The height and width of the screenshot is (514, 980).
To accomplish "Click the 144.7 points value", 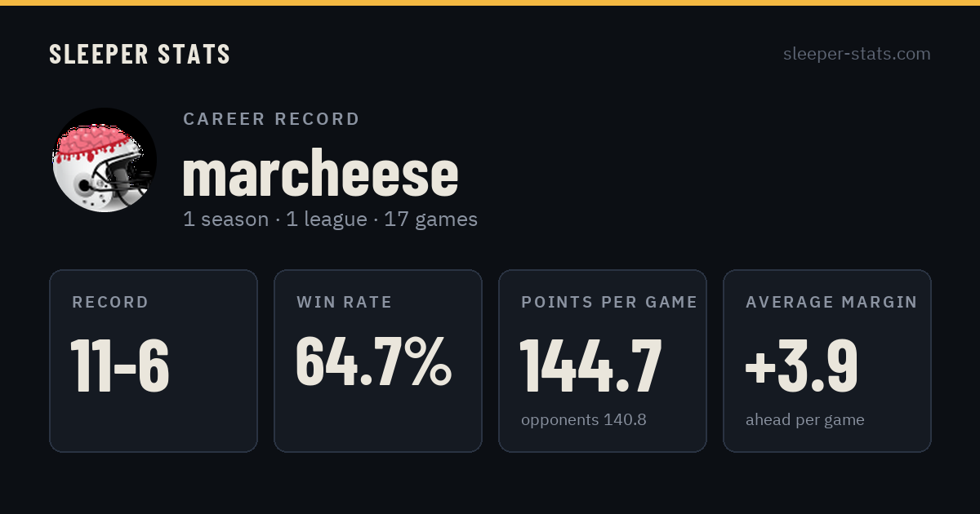I will 591,366.
